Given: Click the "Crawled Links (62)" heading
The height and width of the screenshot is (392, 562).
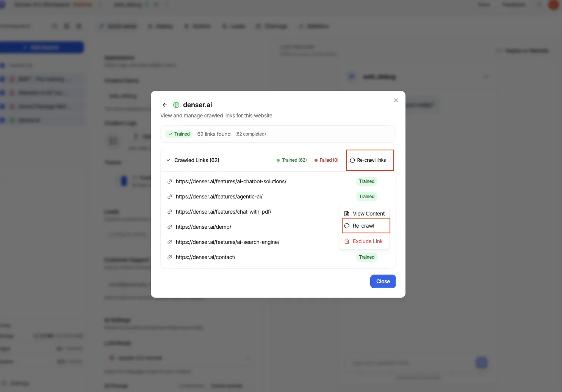Looking at the screenshot, I should click(197, 160).
